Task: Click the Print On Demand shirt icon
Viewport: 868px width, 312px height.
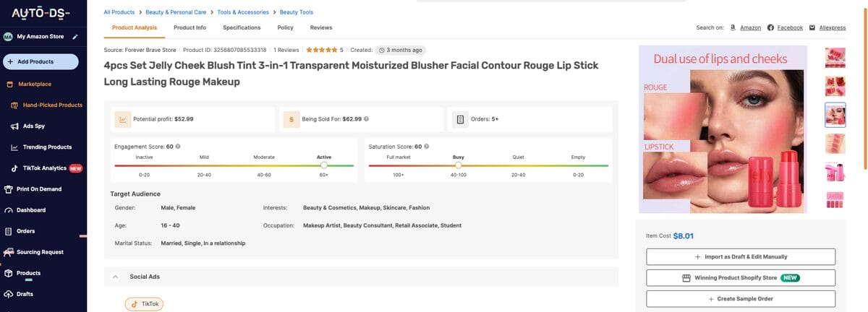Action: (x=9, y=189)
